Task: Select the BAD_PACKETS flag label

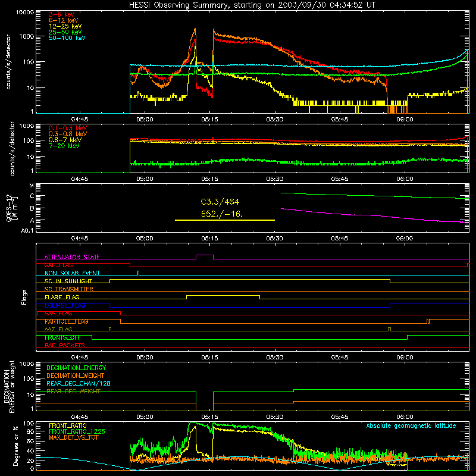Action: (65, 345)
